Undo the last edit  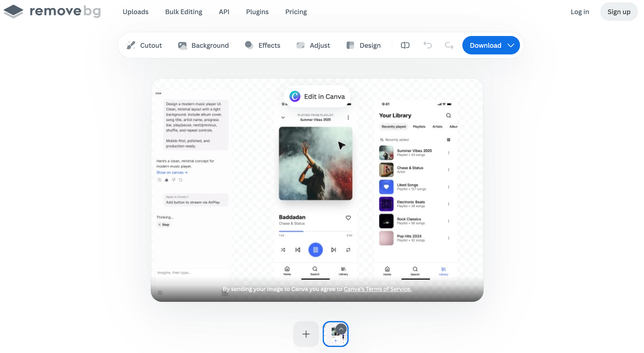[428, 45]
